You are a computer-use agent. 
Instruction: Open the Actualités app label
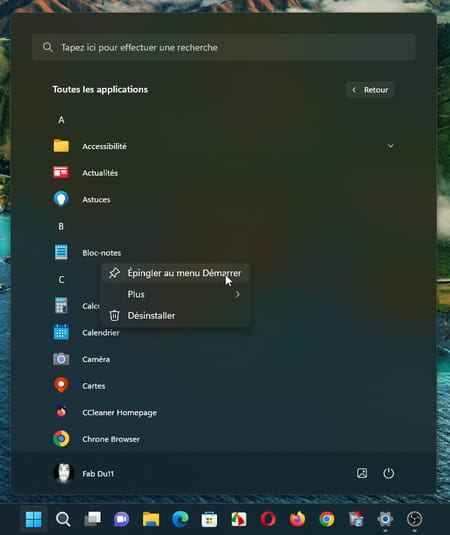(x=100, y=173)
